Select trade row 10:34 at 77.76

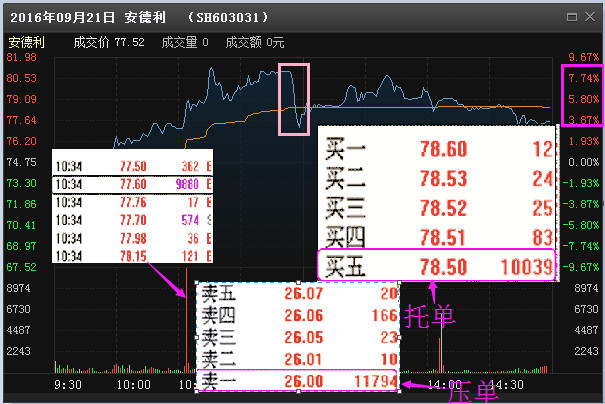coord(132,202)
